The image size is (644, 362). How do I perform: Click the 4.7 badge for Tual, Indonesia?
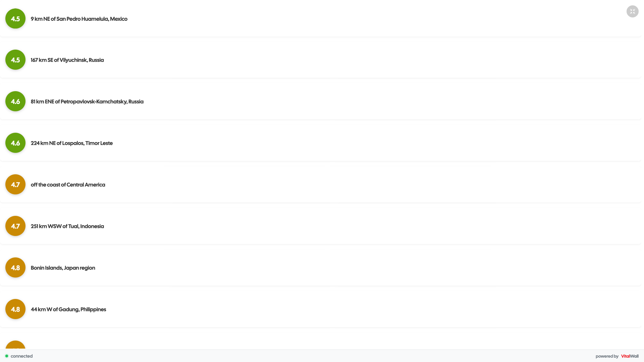coord(15,226)
